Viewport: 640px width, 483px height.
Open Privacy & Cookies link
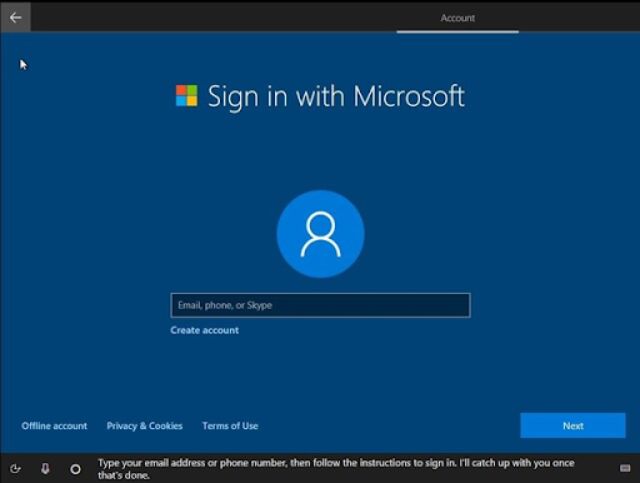click(144, 426)
